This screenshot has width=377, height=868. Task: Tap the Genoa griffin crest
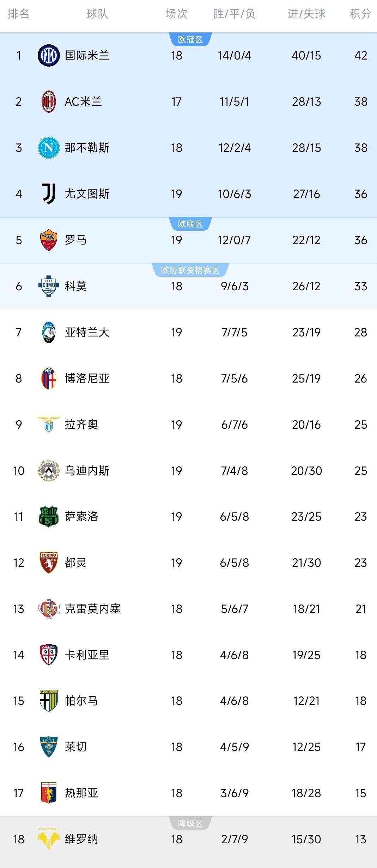(x=49, y=793)
